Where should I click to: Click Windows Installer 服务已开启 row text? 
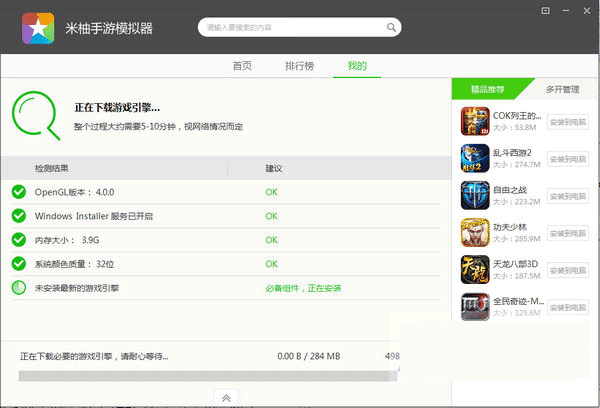point(94,216)
